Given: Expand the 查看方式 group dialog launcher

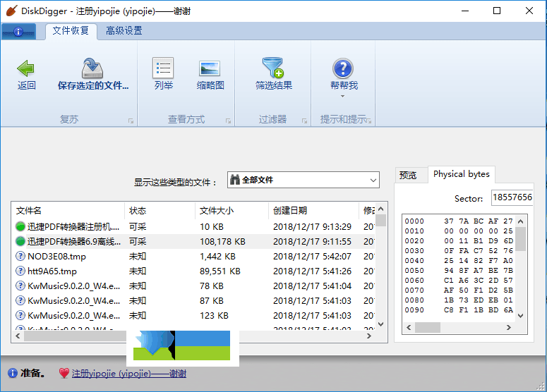Looking at the screenshot, I should pyautogui.click(x=228, y=121).
